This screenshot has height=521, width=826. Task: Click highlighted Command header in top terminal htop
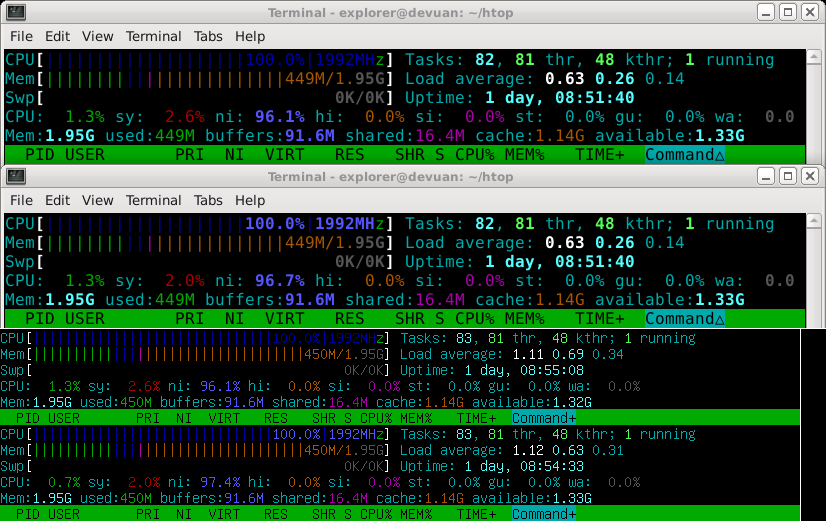click(685, 155)
